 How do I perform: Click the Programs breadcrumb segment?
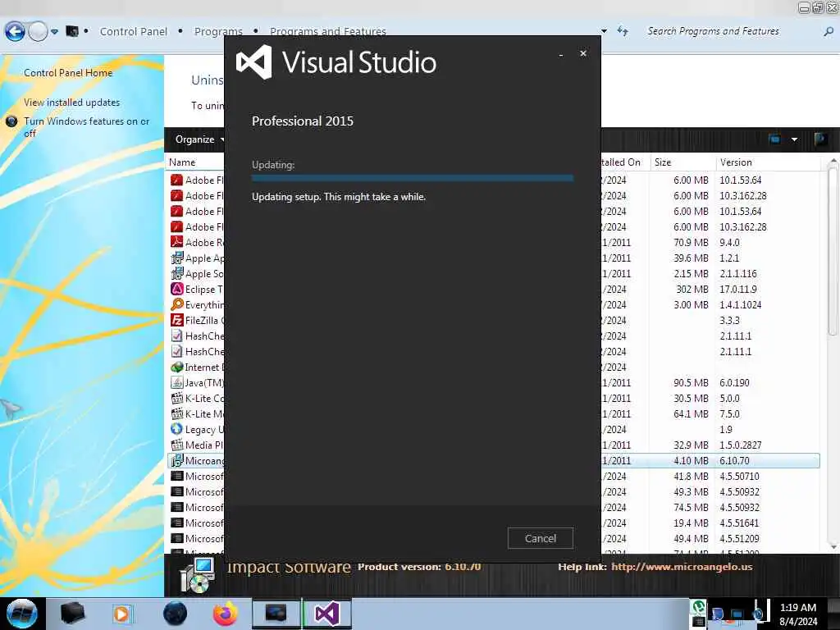tap(218, 32)
